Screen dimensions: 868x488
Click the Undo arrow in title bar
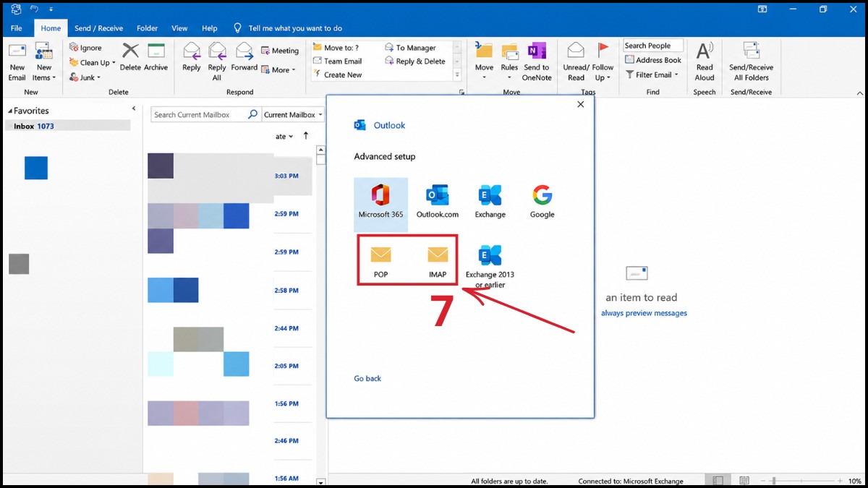coord(33,9)
